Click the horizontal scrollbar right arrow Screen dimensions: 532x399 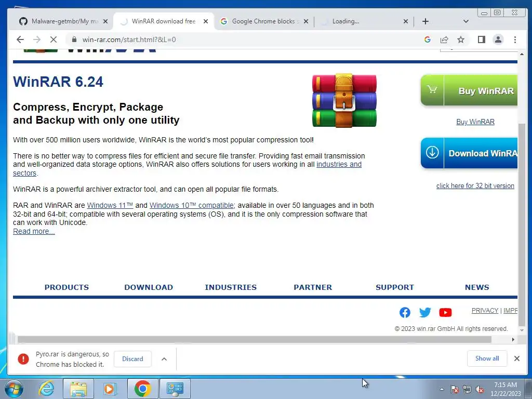pyautogui.click(x=513, y=340)
